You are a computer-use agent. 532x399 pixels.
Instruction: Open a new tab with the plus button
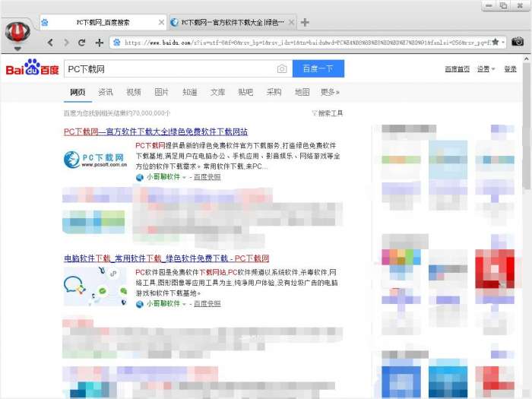pos(305,22)
